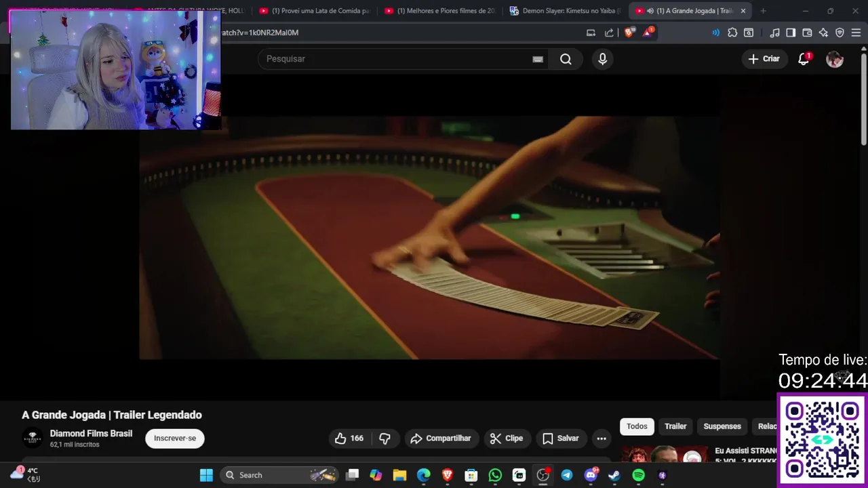Click the taskbar Search box

279,475
